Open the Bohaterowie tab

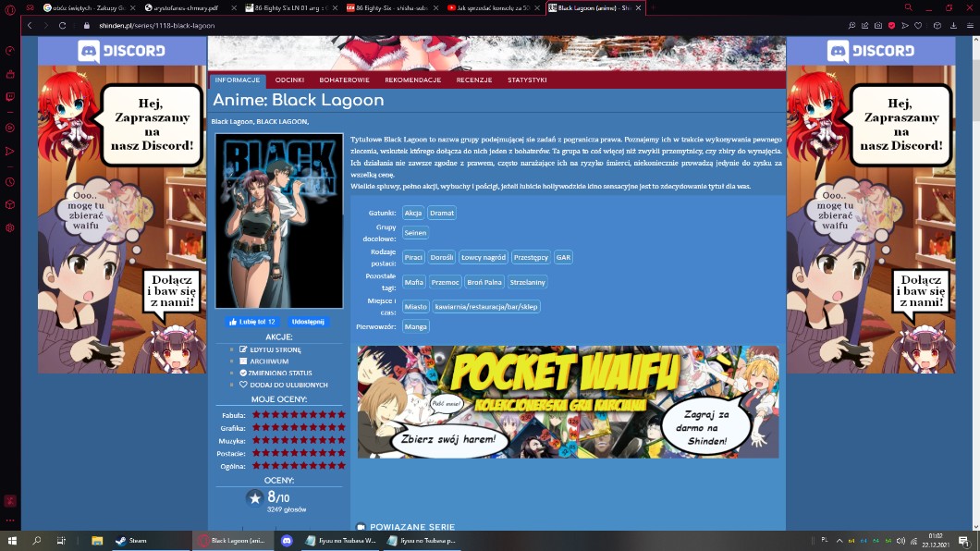pos(344,80)
